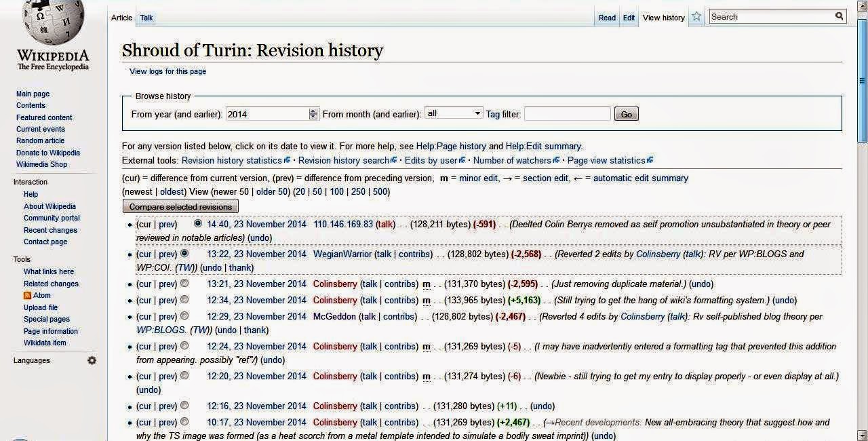Open WegianWarrior user page link
Viewport: 868px width, 441px height.
click(x=342, y=254)
